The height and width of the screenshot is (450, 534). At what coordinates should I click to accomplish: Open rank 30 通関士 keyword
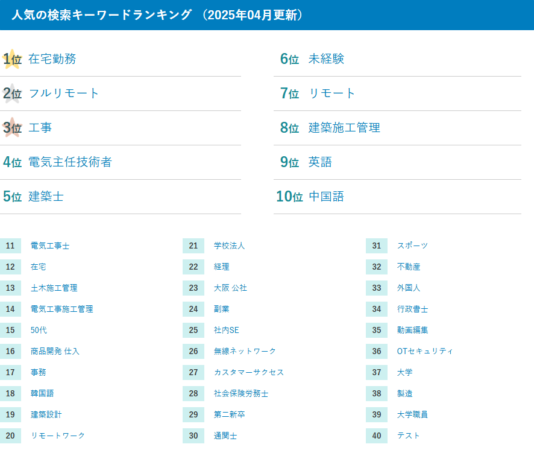pyautogui.click(x=225, y=436)
